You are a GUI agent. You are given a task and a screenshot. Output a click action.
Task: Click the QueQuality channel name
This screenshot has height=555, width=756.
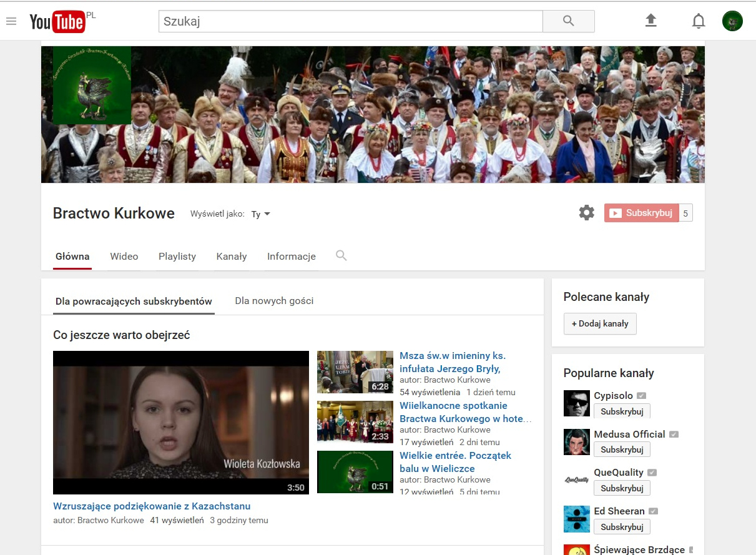click(x=619, y=473)
